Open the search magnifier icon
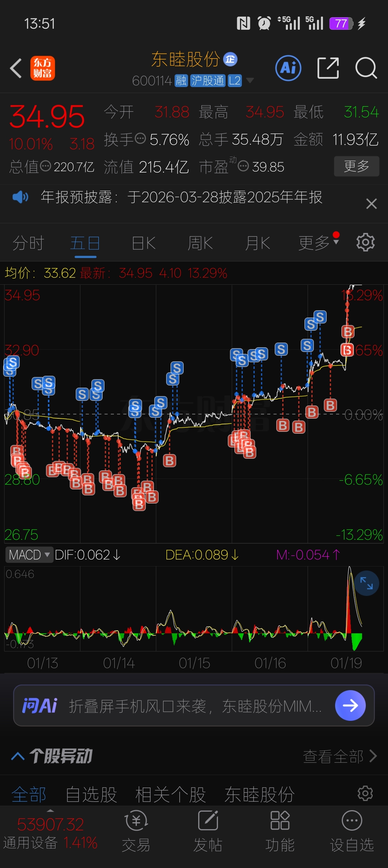 tap(366, 68)
